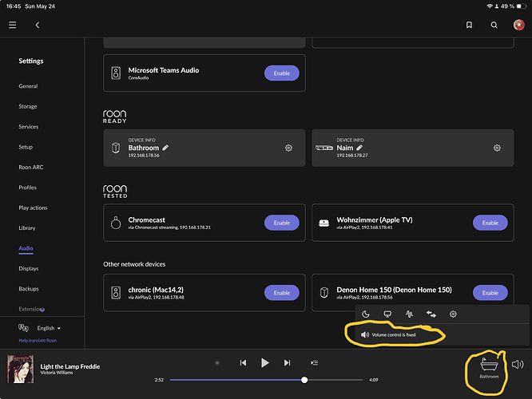The height and width of the screenshot is (399, 532).
Task: Open the user profile avatar
Action: (x=518, y=25)
